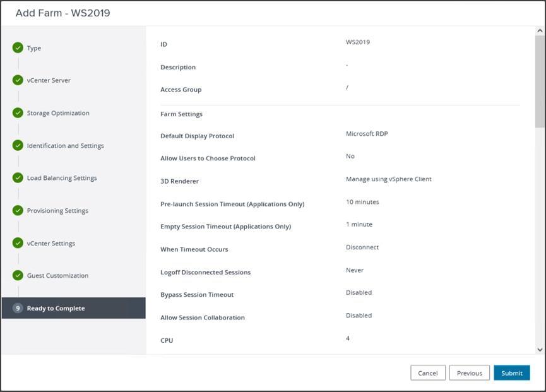The image size is (546, 392).
Task: Click the Storage Optimization step checkmark icon
Action: tap(18, 113)
